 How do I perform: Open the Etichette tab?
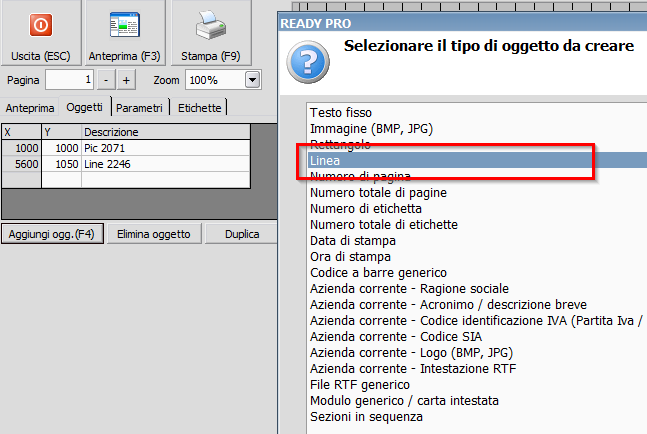(x=200, y=108)
